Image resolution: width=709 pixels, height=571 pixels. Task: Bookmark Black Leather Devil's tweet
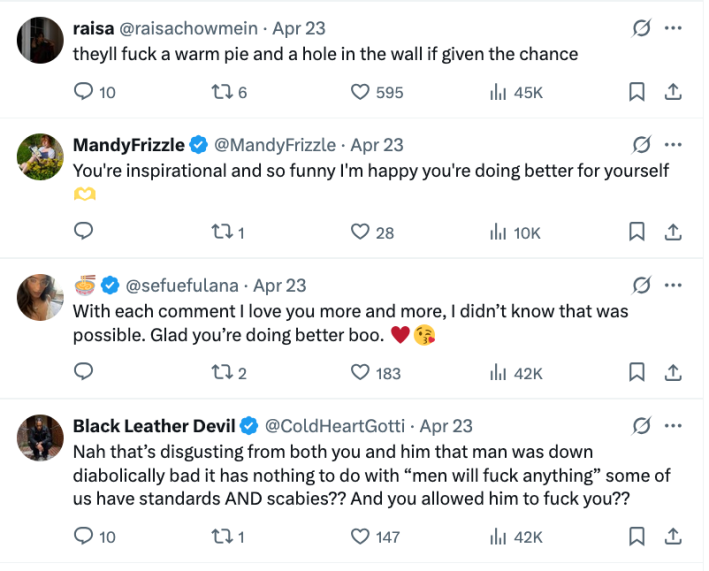click(636, 537)
